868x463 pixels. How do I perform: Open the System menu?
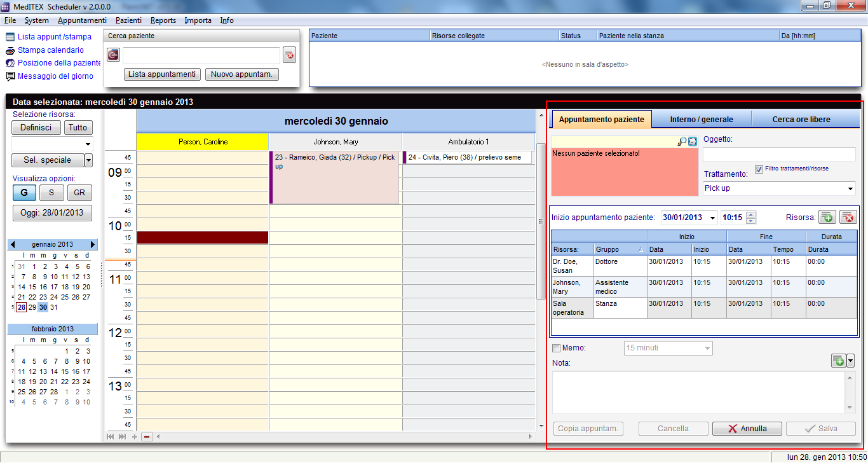tap(37, 20)
